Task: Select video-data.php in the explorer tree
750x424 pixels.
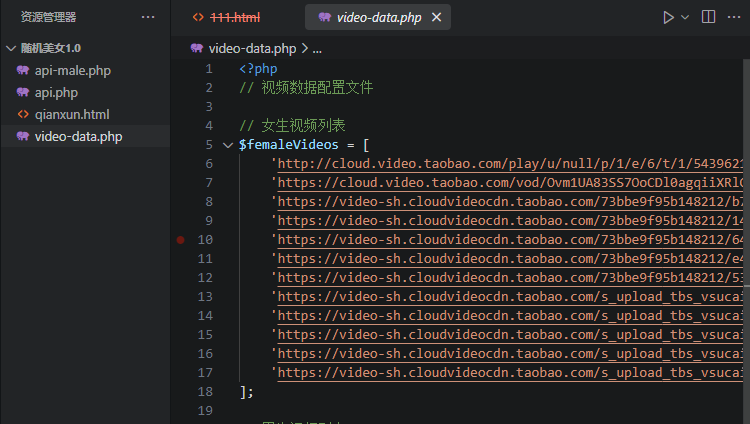Action: pyautogui.click(x=78, y=136)
